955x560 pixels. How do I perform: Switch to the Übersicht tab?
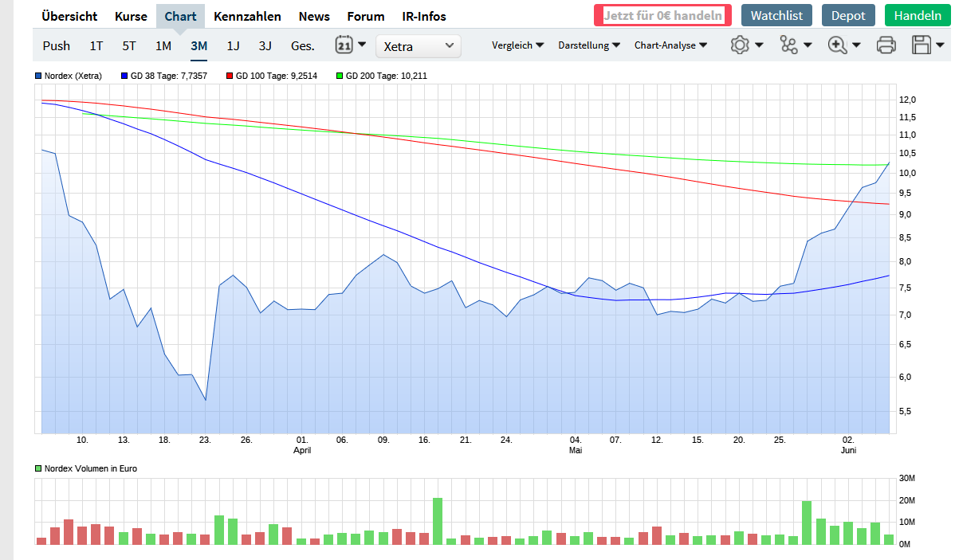pos(69,17)
